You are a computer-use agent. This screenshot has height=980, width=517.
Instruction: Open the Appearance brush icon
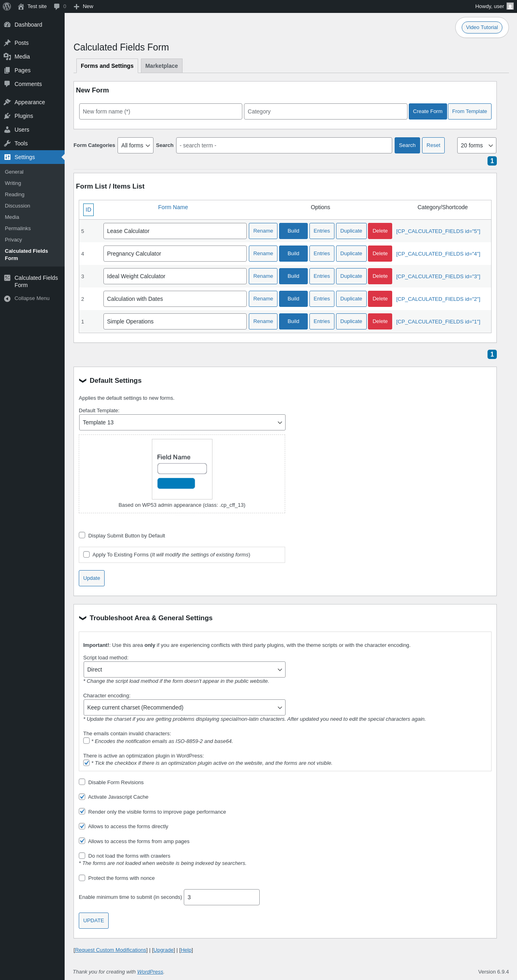click(x=7, y=102)
